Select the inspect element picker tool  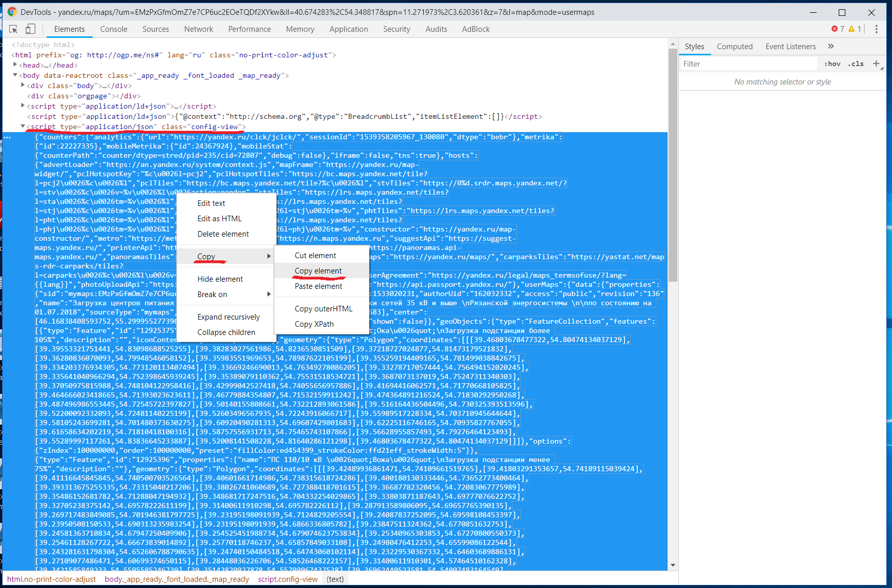click(x=13, y=29)
